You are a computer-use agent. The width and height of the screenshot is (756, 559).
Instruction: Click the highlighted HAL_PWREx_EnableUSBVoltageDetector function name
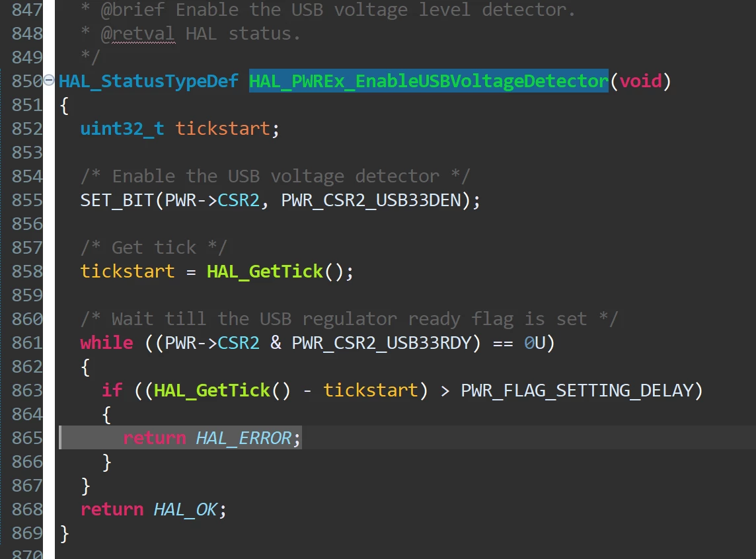pyautogui.click(x=429, y=81)
